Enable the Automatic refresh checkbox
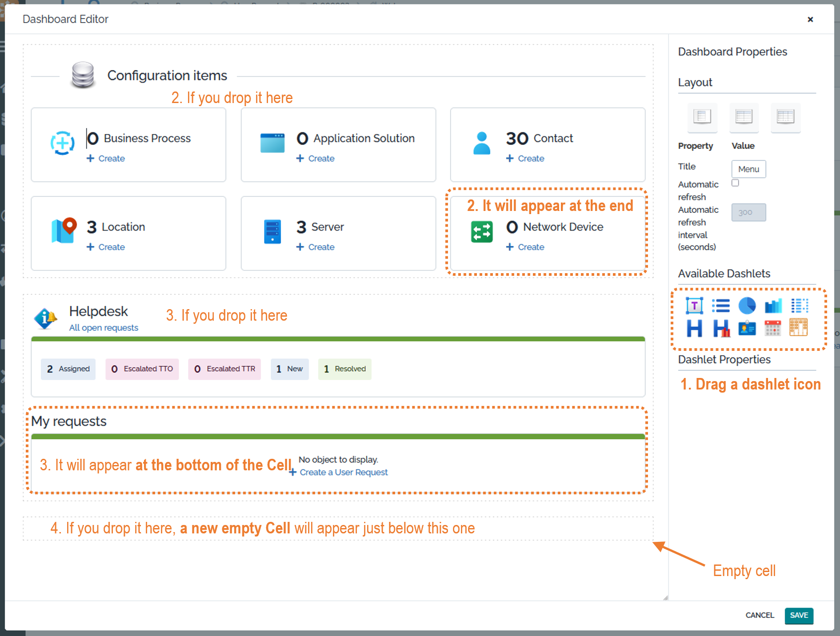 (735, 183)
